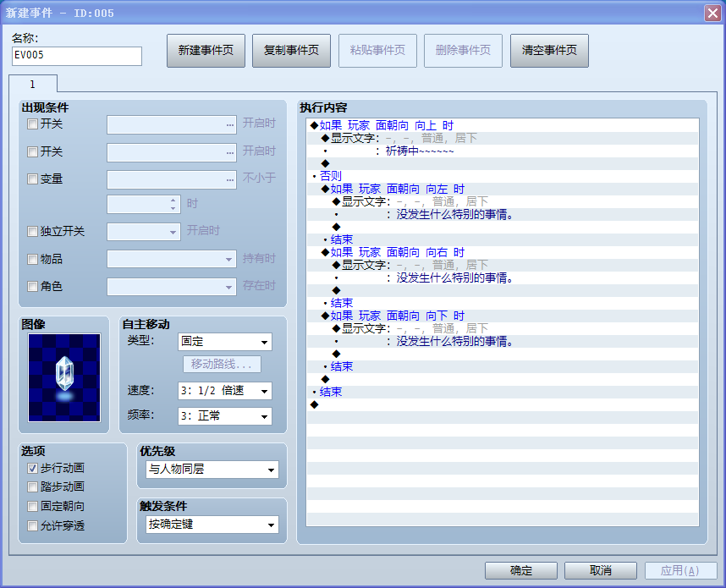Open the 优先级 dropdown 与人物同层

(212, 470)
